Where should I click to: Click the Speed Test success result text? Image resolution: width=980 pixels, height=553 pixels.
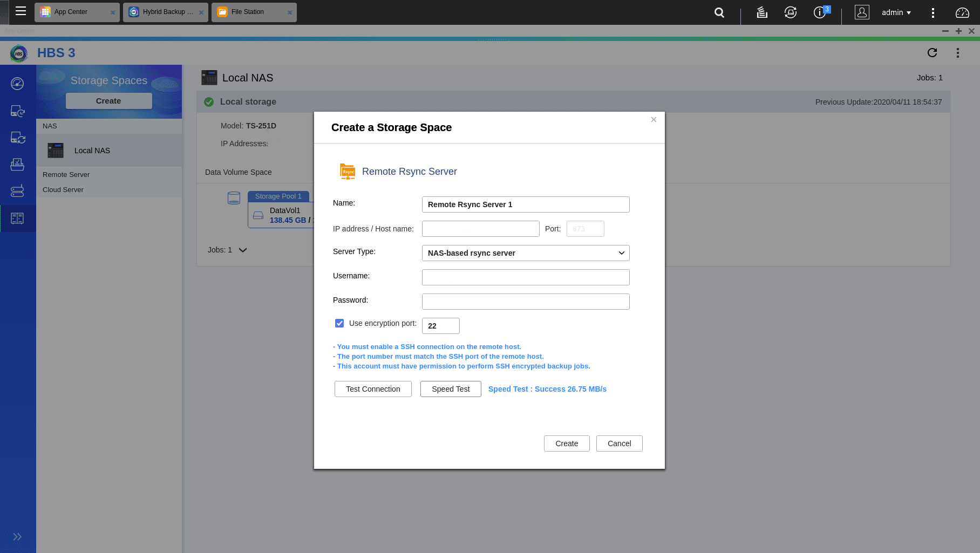tap(547, 389)
